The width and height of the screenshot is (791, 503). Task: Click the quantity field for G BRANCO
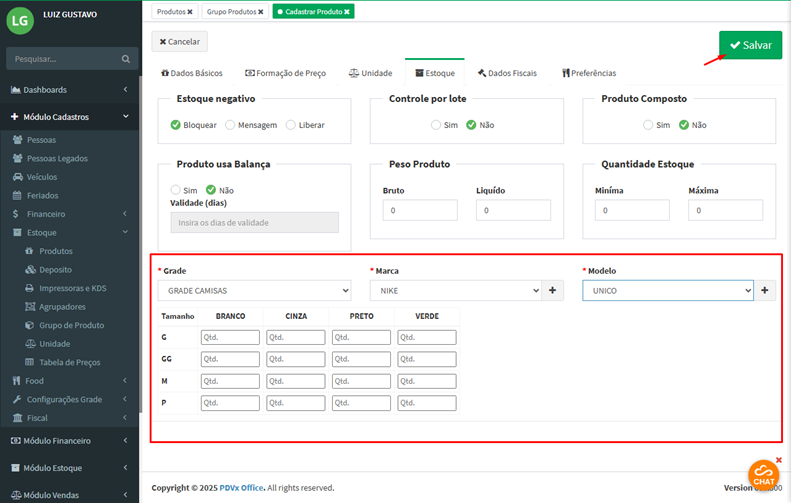230,338
